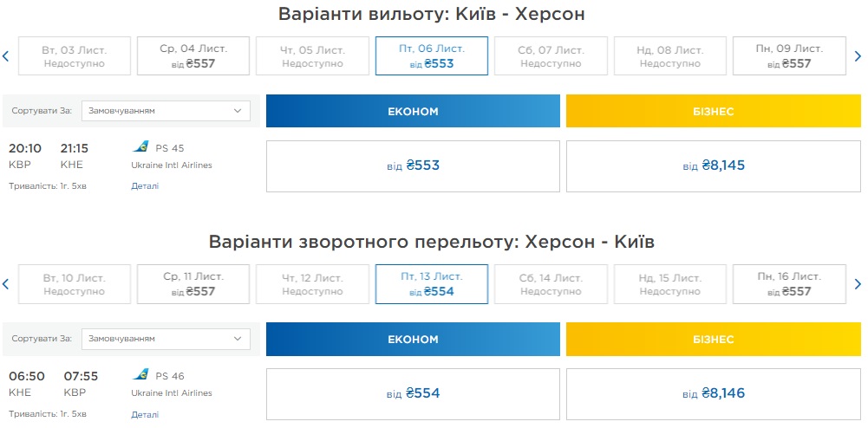Choose return date Ср, 11 Лист.
868x428 pixels.
point(193,284)
